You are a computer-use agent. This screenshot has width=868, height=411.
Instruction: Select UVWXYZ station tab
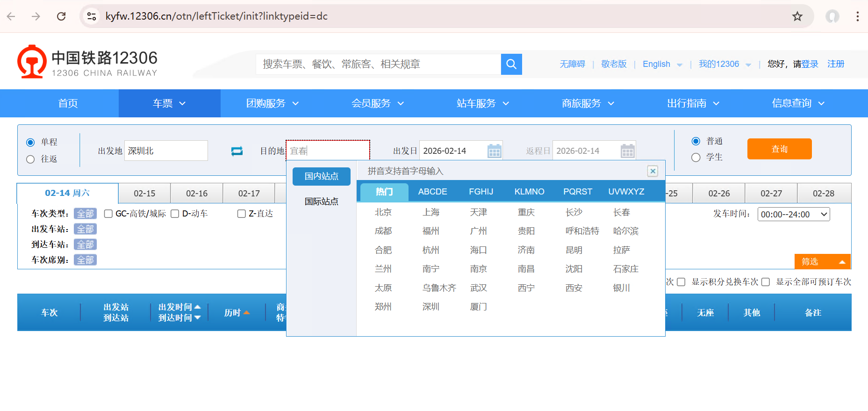[626, 192]
